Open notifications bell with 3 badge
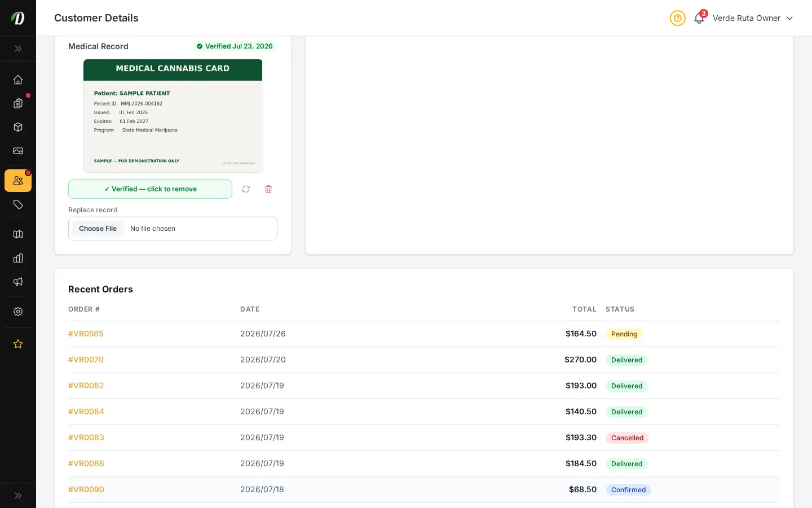The image size is (812, 508). point(699,18)
